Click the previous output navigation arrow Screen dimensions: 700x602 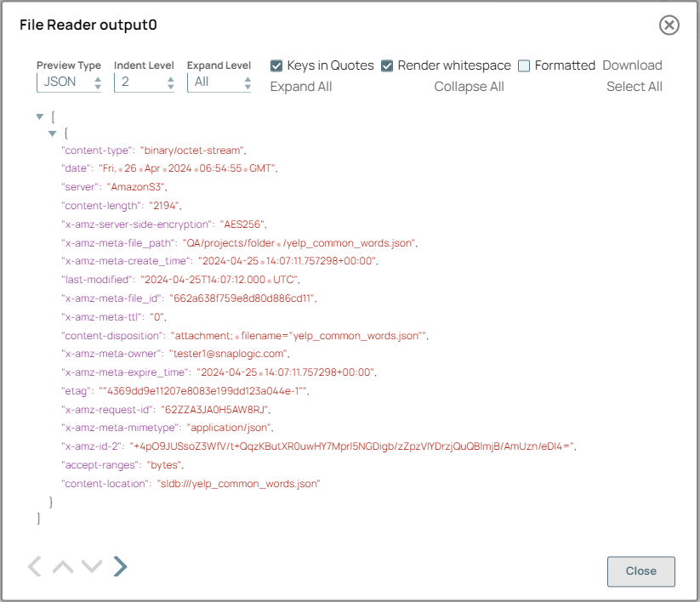[34, 566]
